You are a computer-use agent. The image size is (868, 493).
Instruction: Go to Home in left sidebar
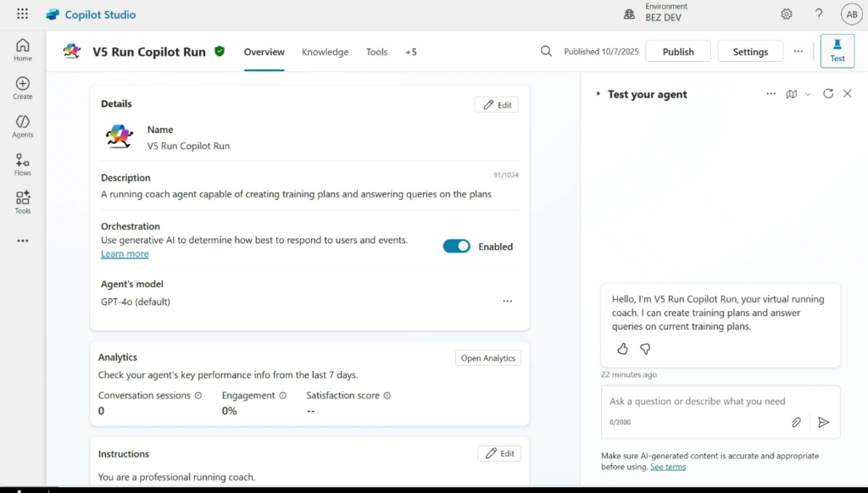(23, 50)
